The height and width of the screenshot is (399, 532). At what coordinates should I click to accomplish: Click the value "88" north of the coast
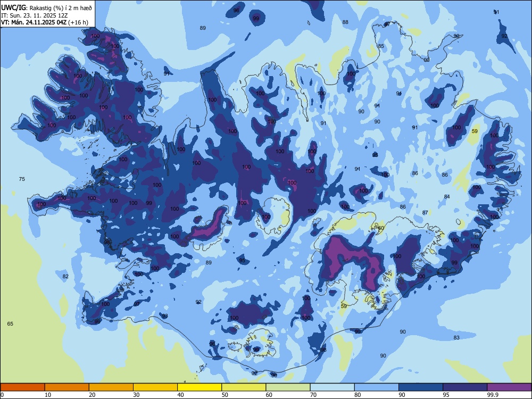tap(345, 22)
